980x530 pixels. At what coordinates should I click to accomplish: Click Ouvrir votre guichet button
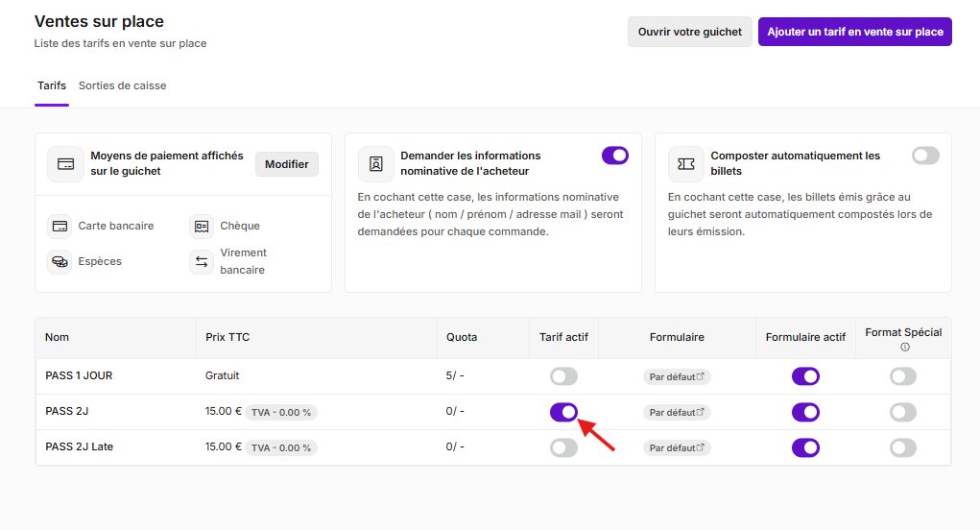(x=690, y=32)
